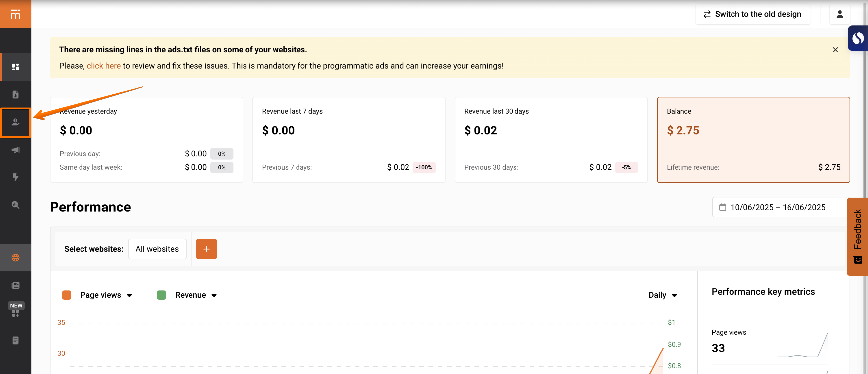Open the globe websites icon in sidebar
Image resolution: width=868 pixels, height=374 pixels.
16,257
